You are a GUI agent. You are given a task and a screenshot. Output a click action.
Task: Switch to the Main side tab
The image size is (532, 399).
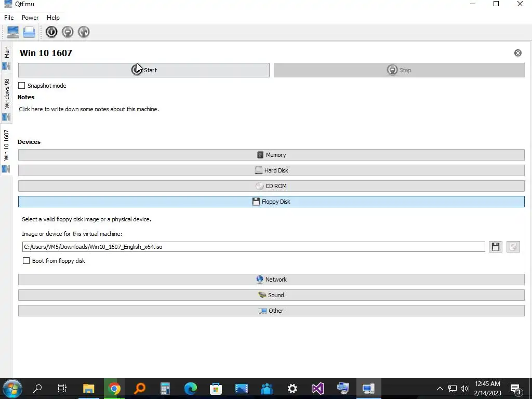[6, 57]
